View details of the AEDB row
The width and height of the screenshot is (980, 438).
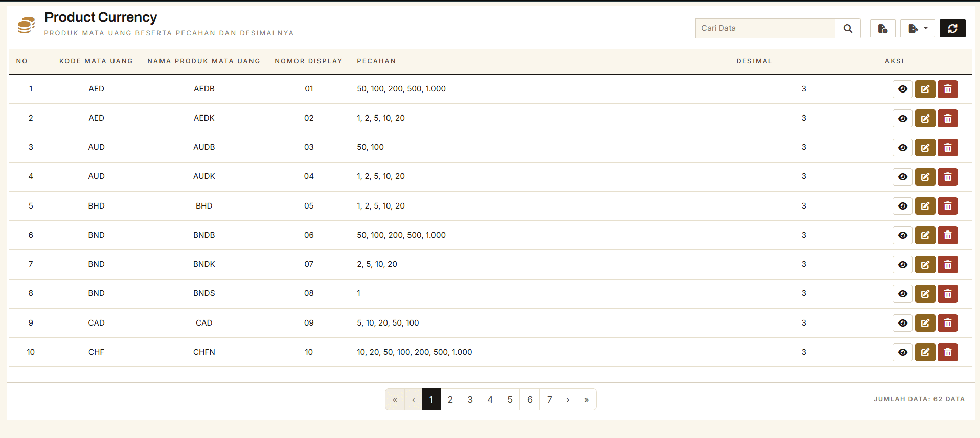[903, 89]
